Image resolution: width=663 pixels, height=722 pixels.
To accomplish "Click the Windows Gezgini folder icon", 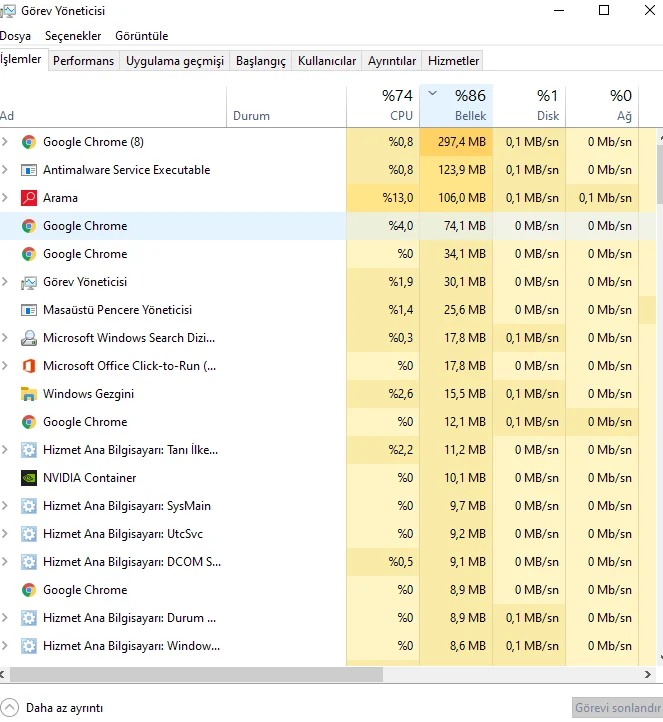I will (x=29, y=394).
